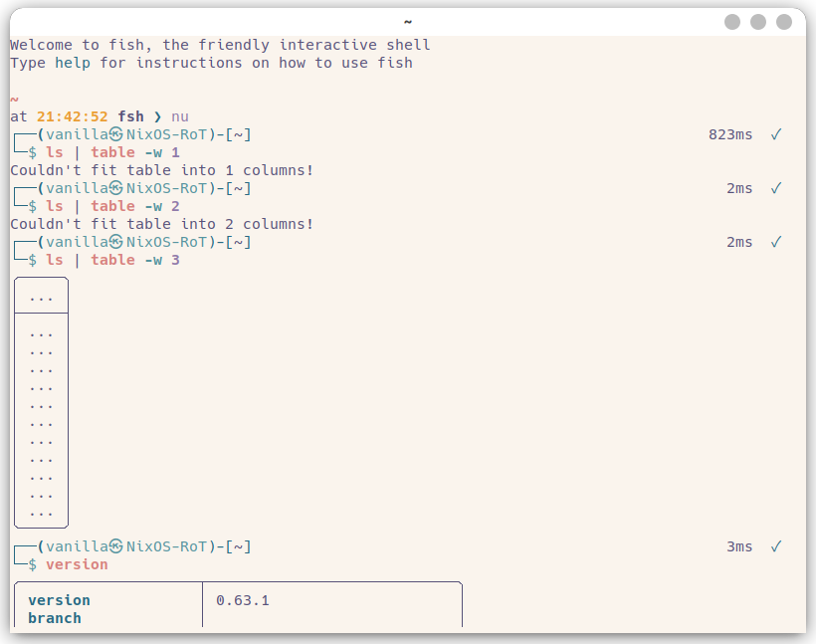Click the ~ title of the terminal window
The height and width of the screenshot is (644, 816).
click(406, 21)
